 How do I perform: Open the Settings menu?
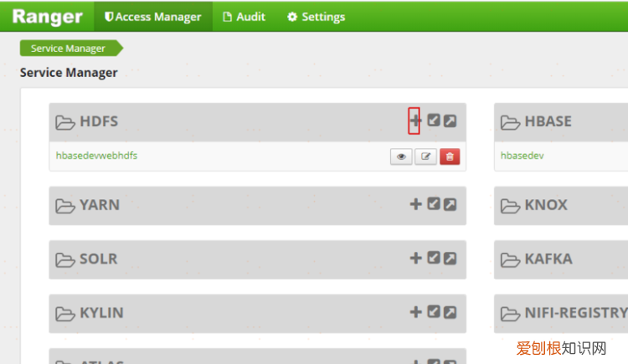(x=316, y=17)
